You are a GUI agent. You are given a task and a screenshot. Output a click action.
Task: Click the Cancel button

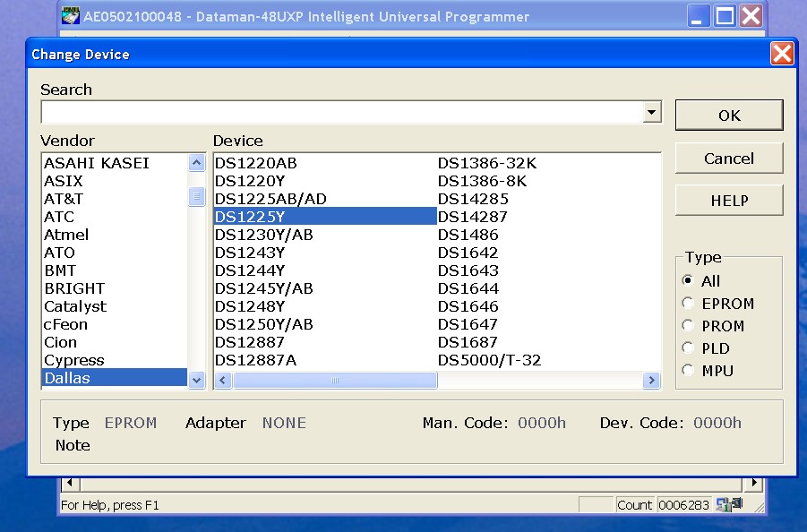729,158
